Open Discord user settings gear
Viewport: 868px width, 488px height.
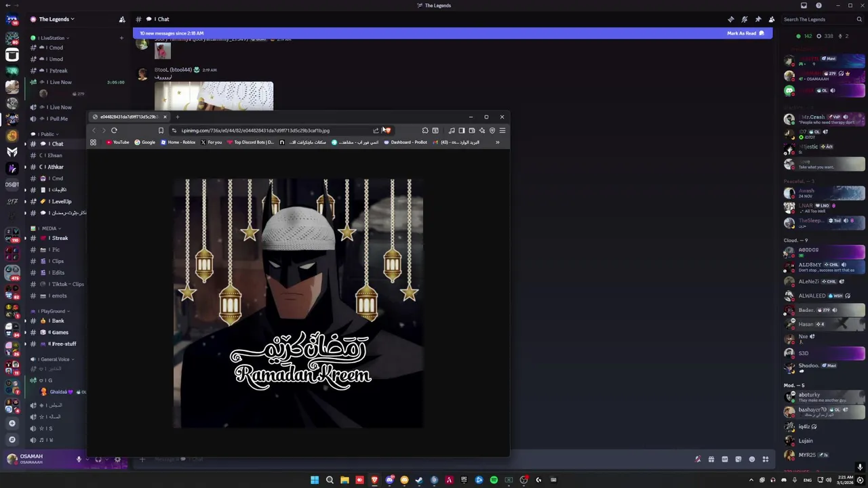[x=117, y=460]
